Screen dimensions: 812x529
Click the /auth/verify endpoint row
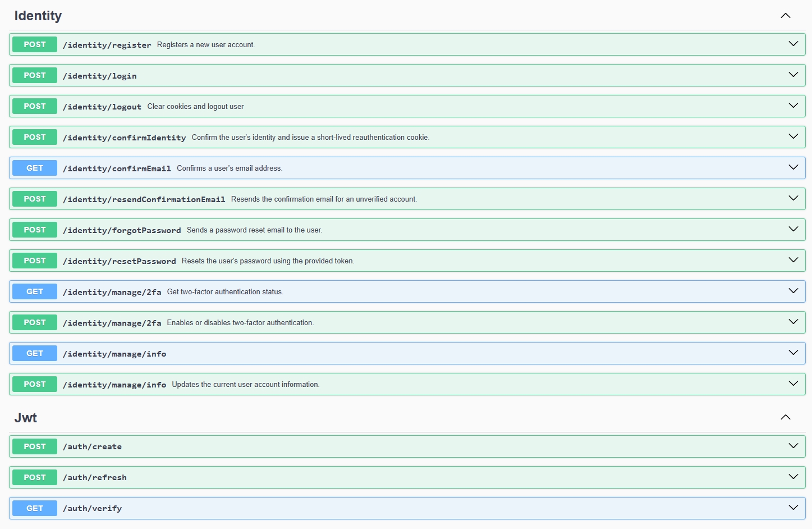click(x=393, y=508)
